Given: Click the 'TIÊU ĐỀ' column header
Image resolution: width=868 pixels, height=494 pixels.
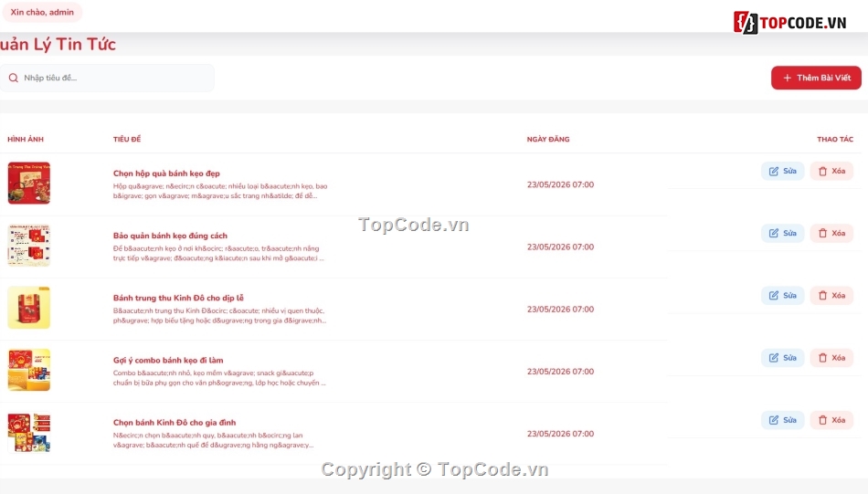Looking at the screenshot, I should click(127, 140).
